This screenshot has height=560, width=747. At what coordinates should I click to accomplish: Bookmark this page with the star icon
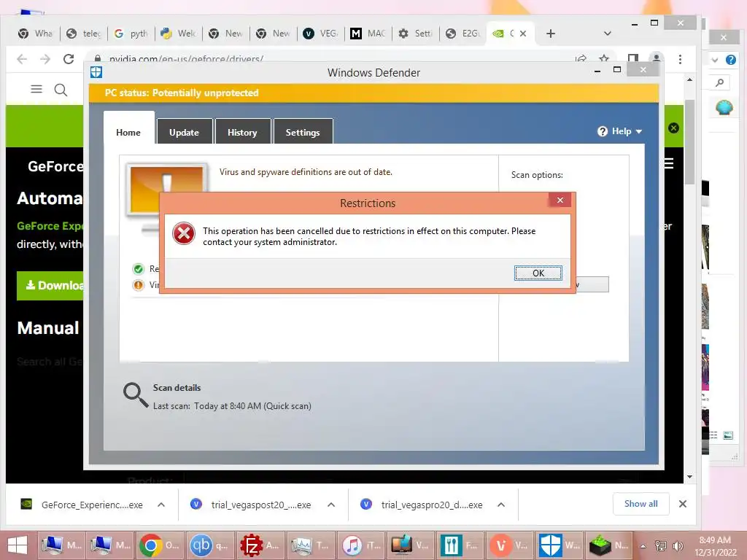point(604,58)
